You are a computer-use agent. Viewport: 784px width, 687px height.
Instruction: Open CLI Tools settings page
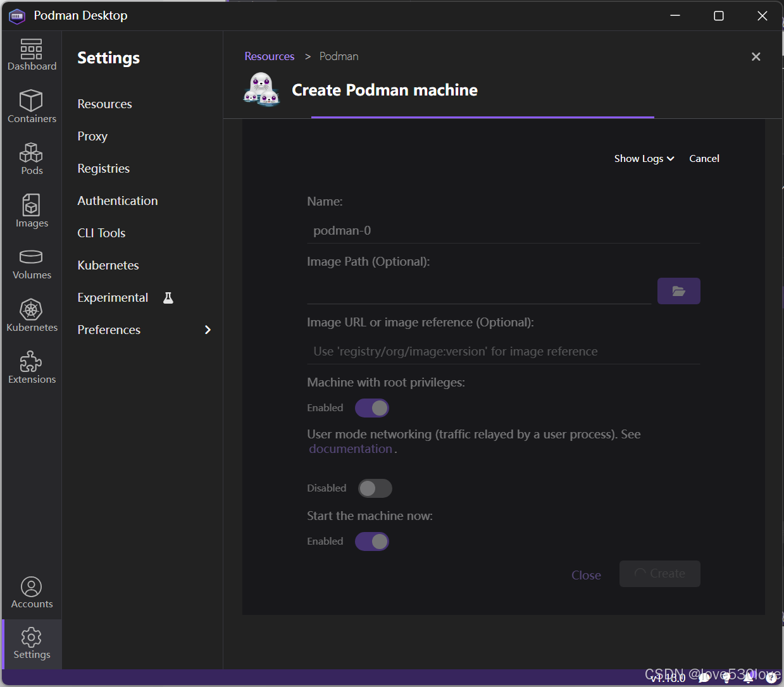pos(101,233)
